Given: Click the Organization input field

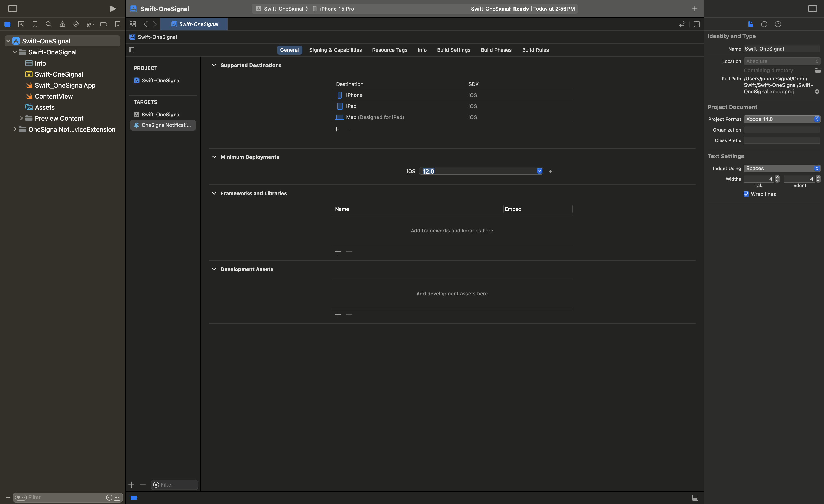Looking at the screenshot, I should pos(782,130).
